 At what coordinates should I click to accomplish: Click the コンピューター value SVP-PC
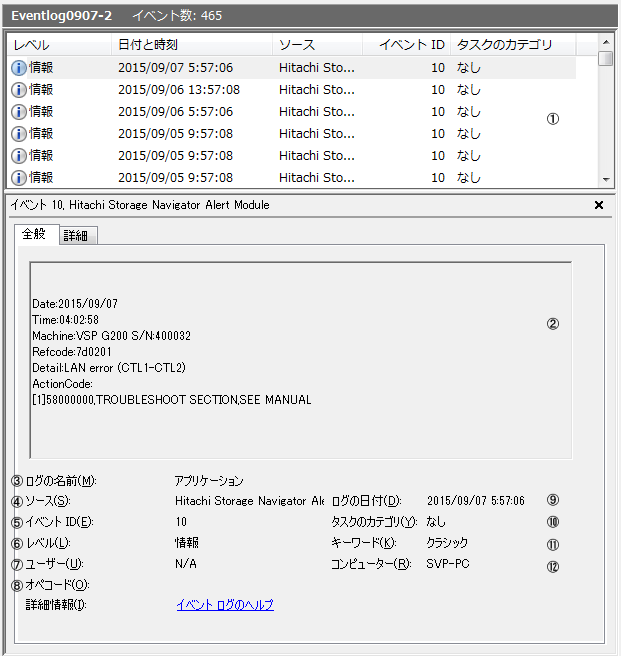click(x=448, y=564)
